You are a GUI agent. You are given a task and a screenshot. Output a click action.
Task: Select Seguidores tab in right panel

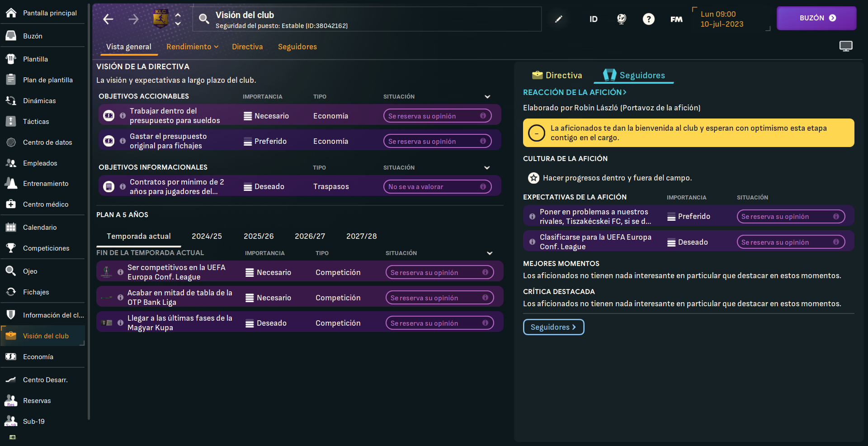click(634, 75)
